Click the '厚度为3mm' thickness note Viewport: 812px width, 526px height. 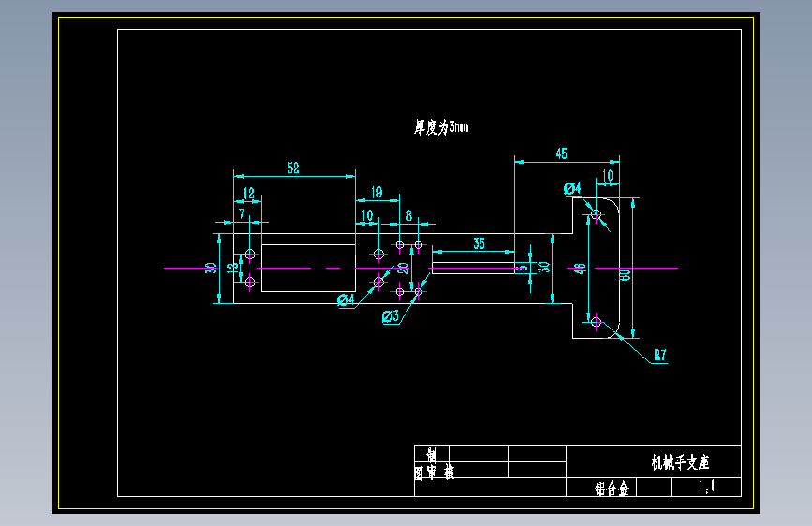[x=441, y=127]
